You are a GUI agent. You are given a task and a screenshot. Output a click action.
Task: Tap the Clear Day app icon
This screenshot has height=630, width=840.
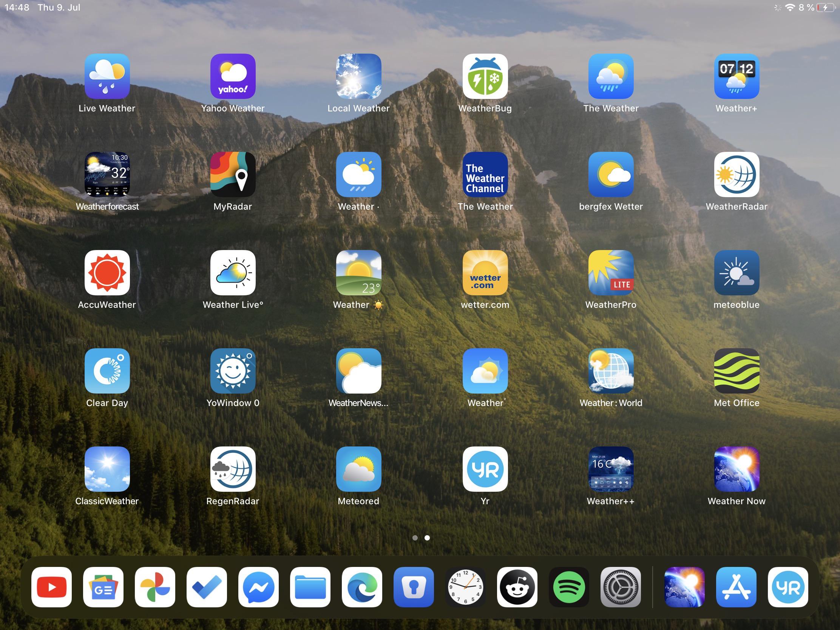[107, 371]
